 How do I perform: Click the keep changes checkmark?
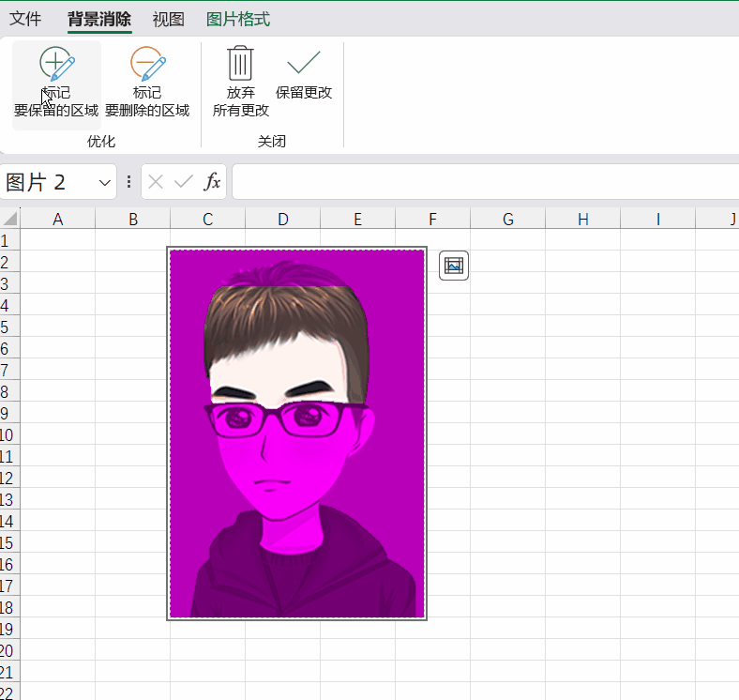coord(304,63)
